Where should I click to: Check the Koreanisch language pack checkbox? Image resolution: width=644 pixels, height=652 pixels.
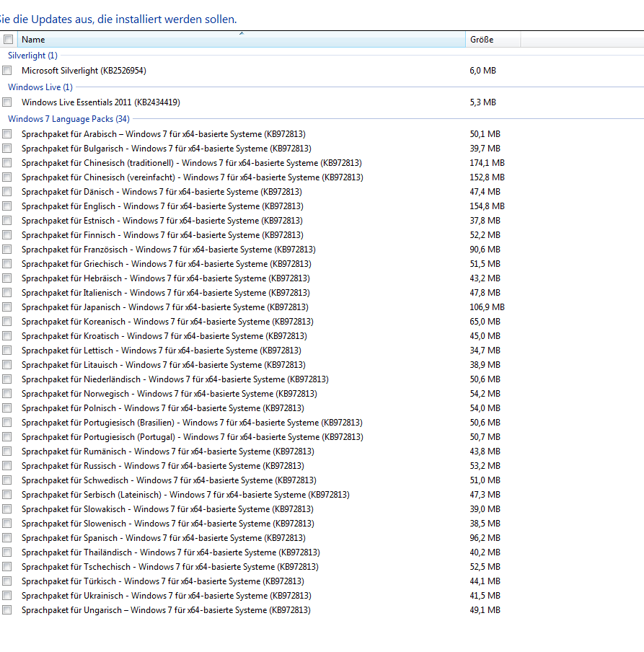click(6, 322)
